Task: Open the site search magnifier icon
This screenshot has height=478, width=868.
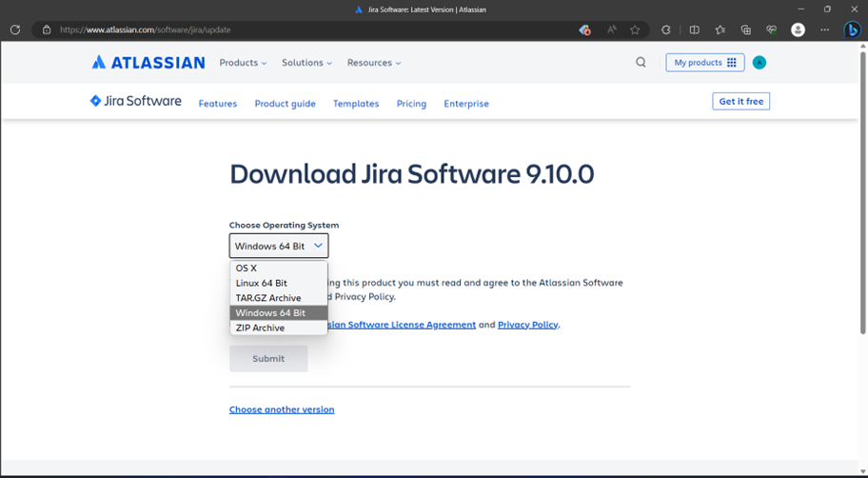Action: tap(641, 63)
